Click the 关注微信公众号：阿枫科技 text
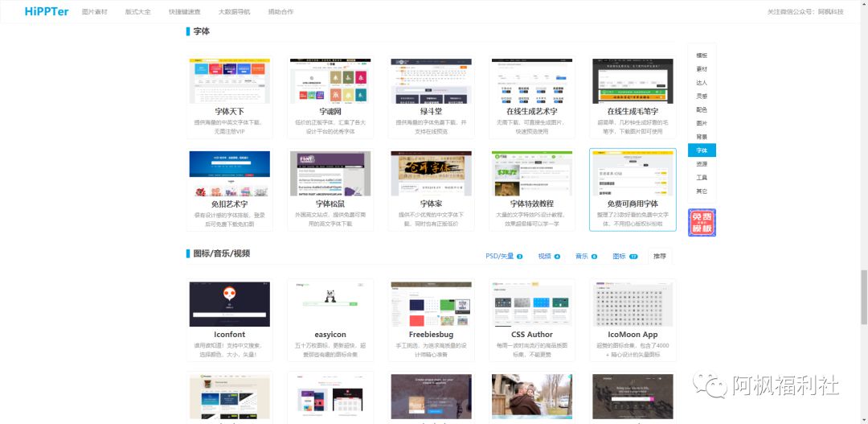868x424 pixels. [805, 11]
